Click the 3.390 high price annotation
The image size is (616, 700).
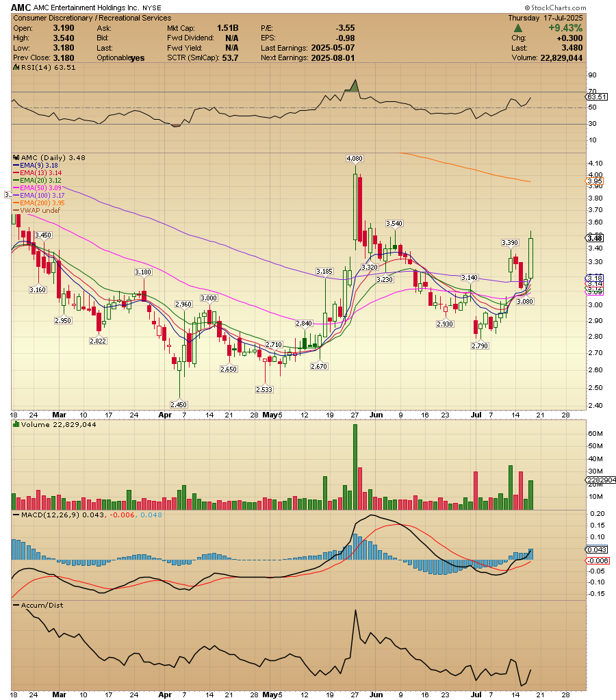[510, 242]
